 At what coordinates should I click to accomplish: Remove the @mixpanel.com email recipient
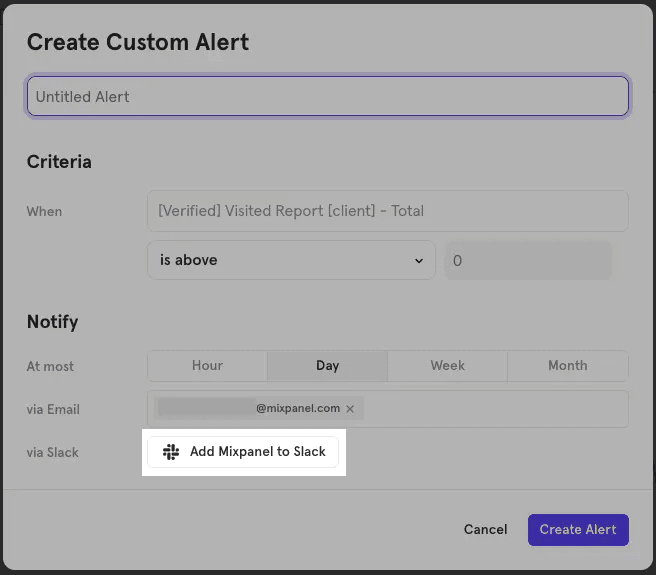point(350,409)
